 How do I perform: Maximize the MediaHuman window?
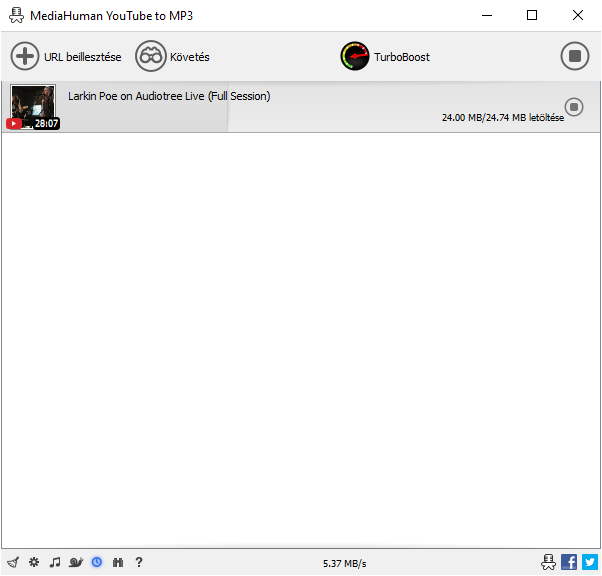[532, 15]
